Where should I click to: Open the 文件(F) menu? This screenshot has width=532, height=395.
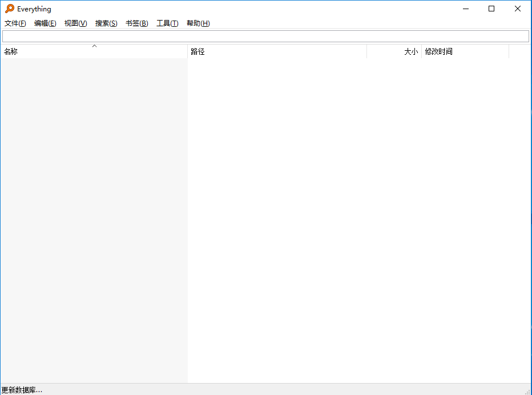(14, 23)
